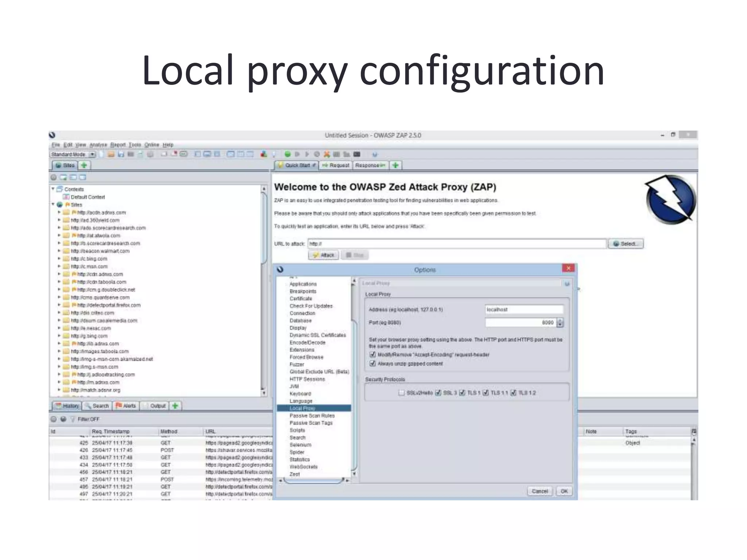Viewport: 747px width, 560px height.
Task: Open the Analyse menu
Action: coord(98,145)
